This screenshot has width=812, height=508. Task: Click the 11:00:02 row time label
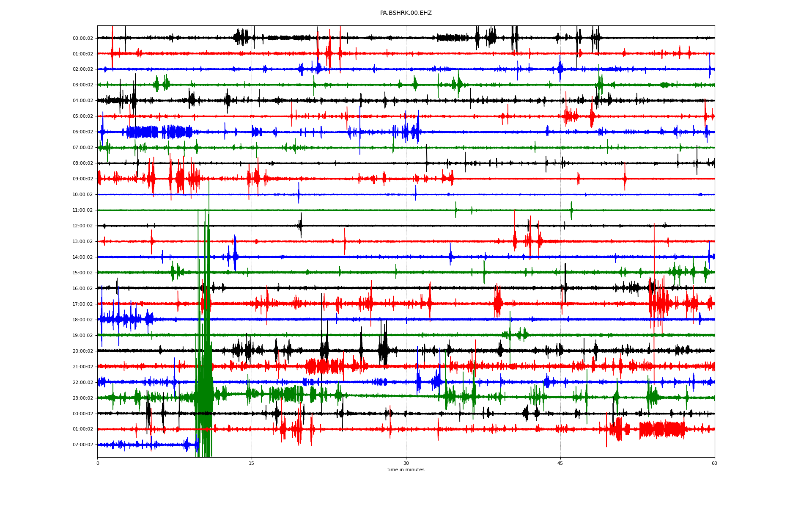[x=83, y=210]
